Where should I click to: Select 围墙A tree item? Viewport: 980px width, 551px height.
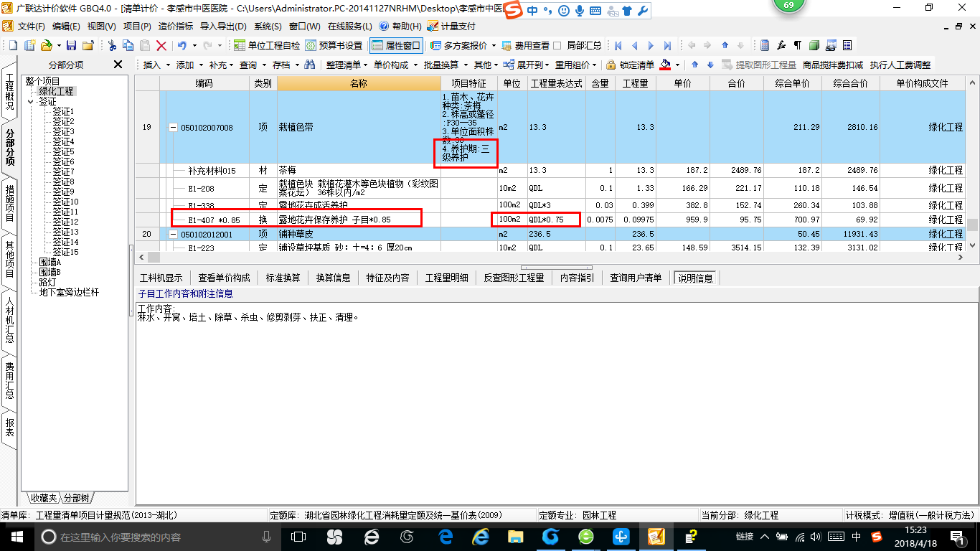pyautogui.click(x=50, y=263)
